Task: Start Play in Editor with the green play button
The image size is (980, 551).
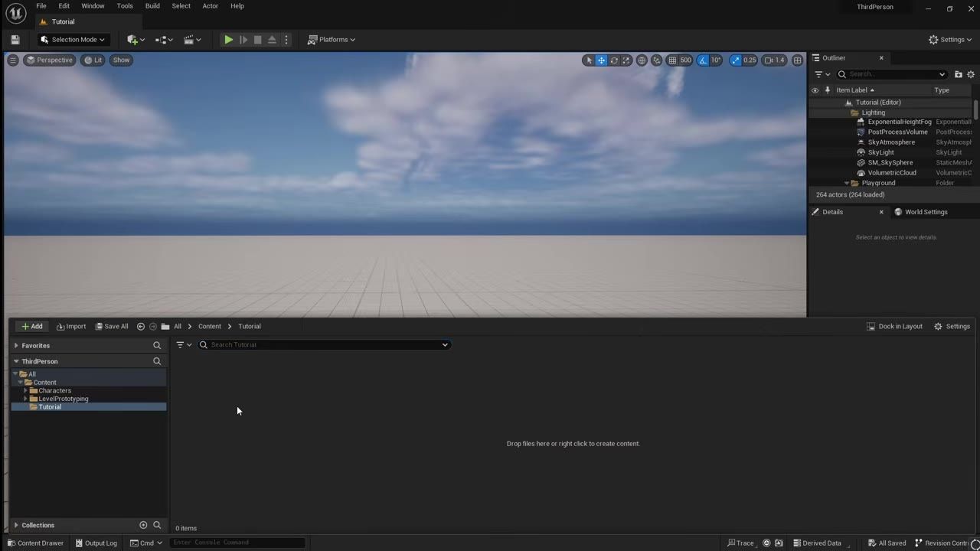Action: (x=228, y=40)
